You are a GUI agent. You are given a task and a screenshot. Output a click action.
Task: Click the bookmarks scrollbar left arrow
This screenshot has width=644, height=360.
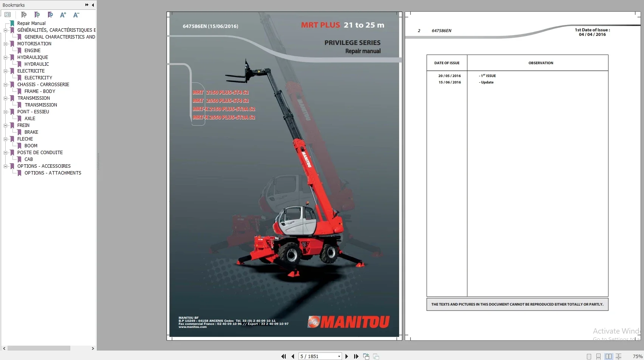click(4, 348)
